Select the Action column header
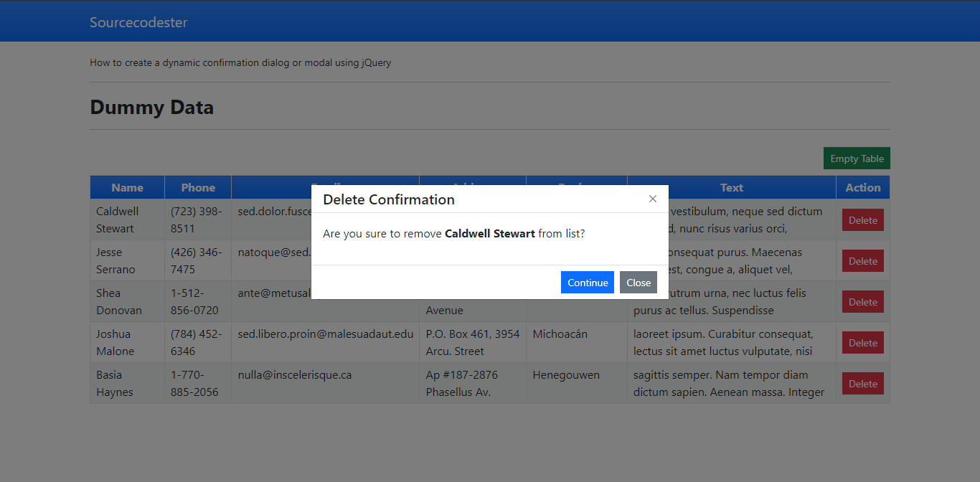 tap(862, 187)
